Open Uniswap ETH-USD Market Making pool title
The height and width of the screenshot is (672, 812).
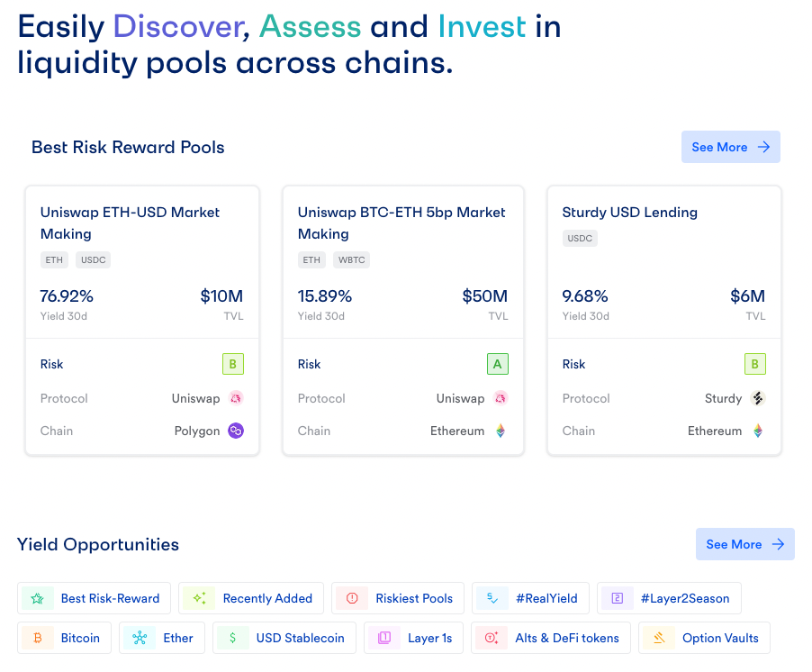[130, 222]
